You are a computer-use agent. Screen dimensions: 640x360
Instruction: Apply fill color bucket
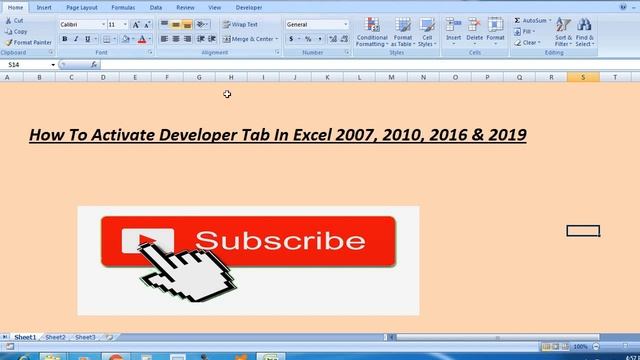pos(126,39)
